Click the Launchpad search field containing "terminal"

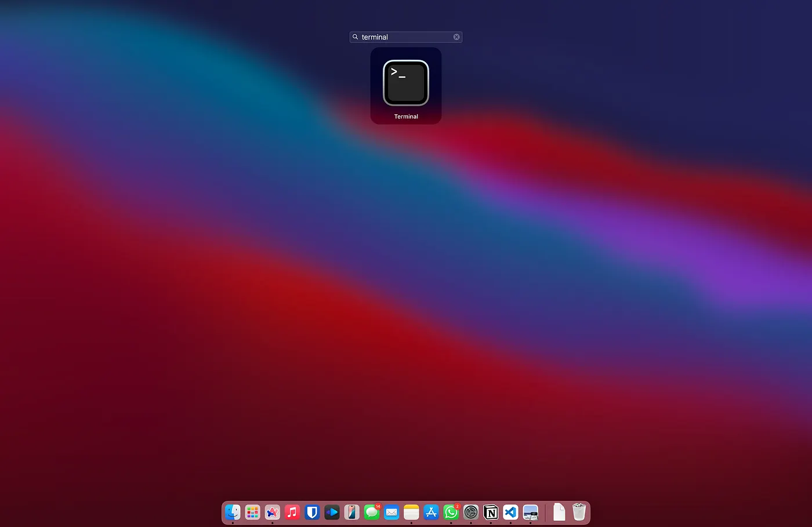pyautogui.click(x=406, y=37)
